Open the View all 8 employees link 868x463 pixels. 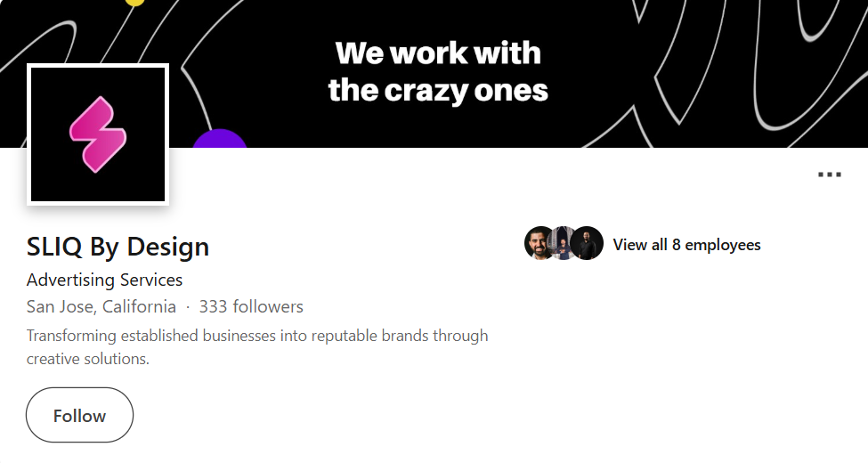tap(686, 245)
